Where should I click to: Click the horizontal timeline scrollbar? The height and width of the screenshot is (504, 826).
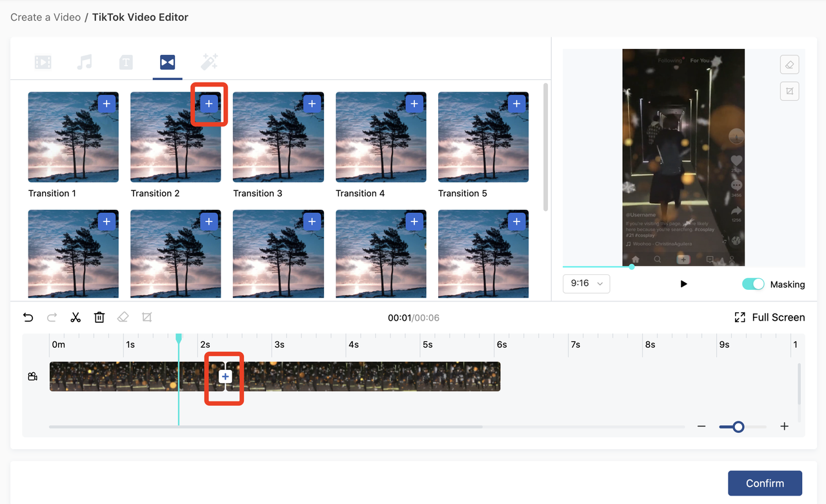[266, 427]
